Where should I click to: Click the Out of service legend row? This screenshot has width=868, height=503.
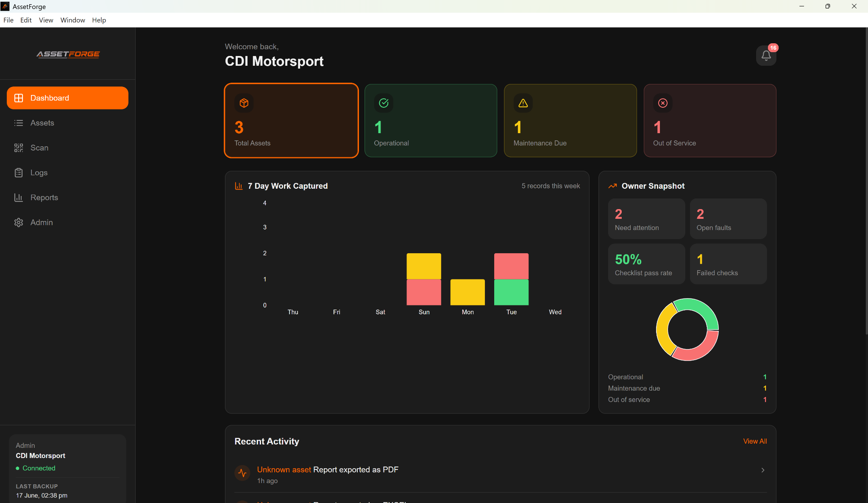(687, 400)
